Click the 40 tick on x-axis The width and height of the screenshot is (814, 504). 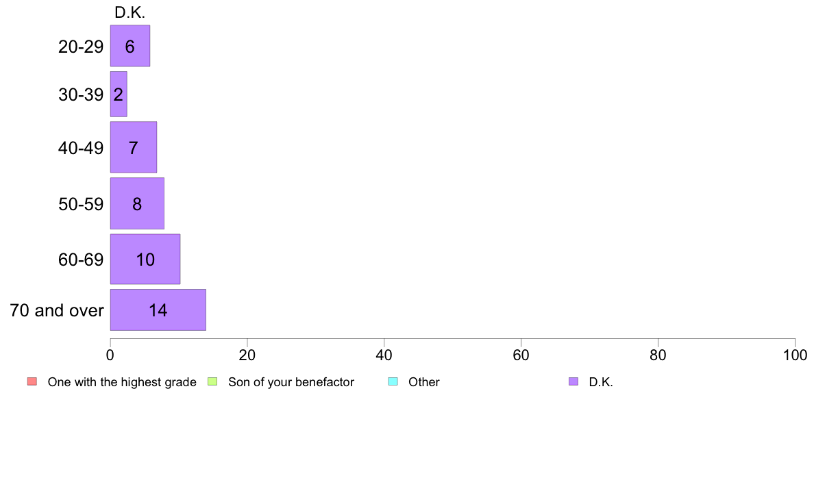[x=384, y=355]
